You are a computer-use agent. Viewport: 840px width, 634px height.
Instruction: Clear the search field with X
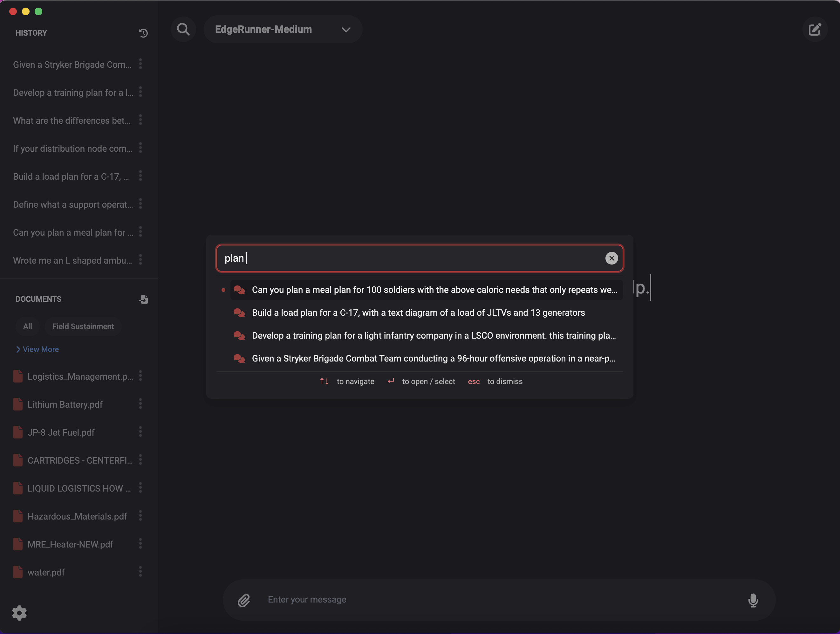click(611, 258)
